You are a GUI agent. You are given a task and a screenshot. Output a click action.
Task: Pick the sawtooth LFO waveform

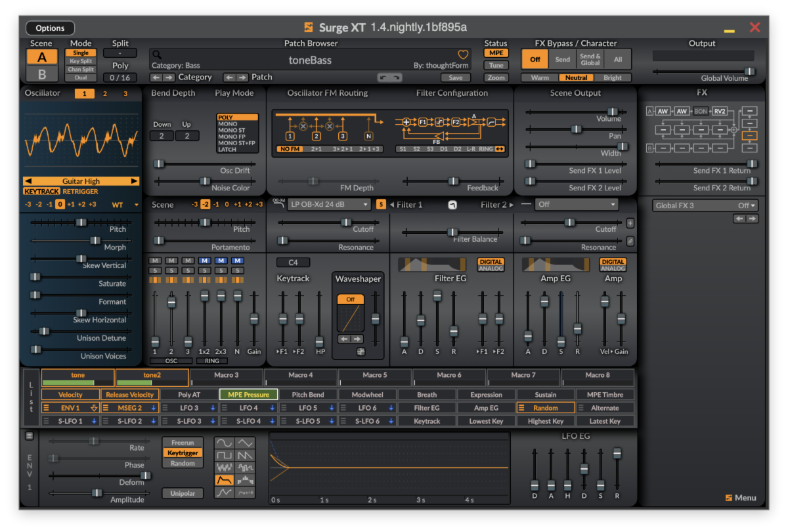pos(246,455)
